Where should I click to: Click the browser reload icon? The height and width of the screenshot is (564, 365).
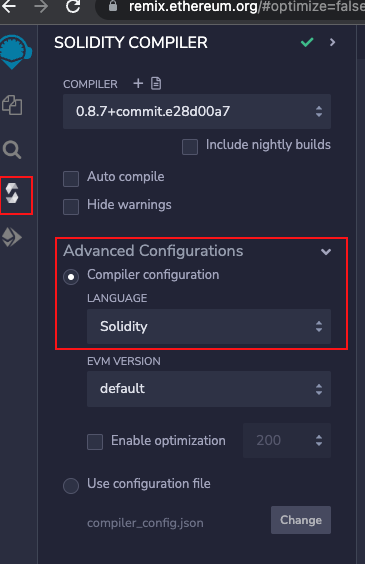coord(73,6)
